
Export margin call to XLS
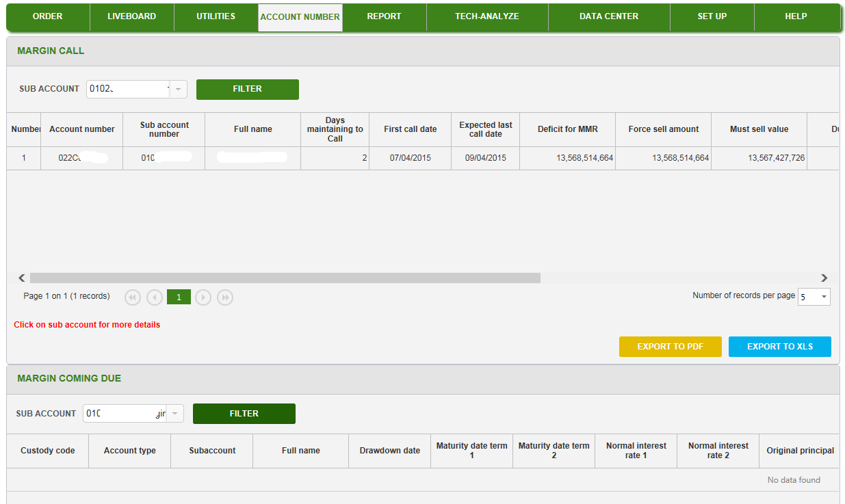coord(779,347)
